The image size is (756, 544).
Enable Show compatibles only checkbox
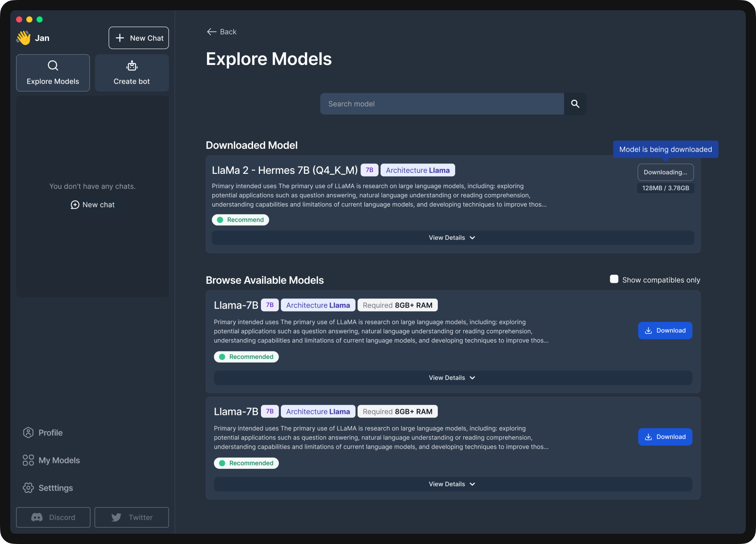[x=614, y=279]
